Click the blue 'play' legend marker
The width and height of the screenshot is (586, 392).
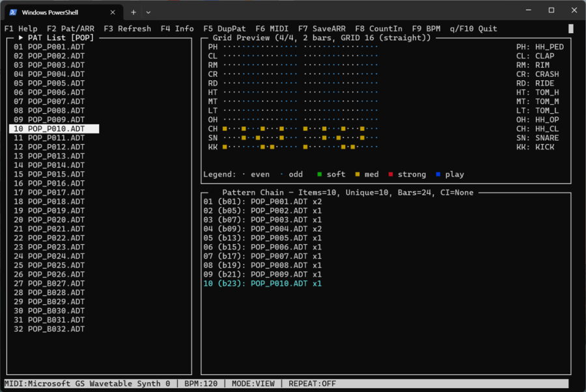(437, 175)
